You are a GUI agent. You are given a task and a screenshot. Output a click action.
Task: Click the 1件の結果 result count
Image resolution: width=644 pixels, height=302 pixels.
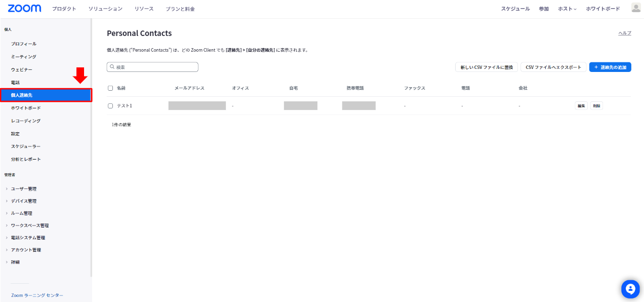122,125
